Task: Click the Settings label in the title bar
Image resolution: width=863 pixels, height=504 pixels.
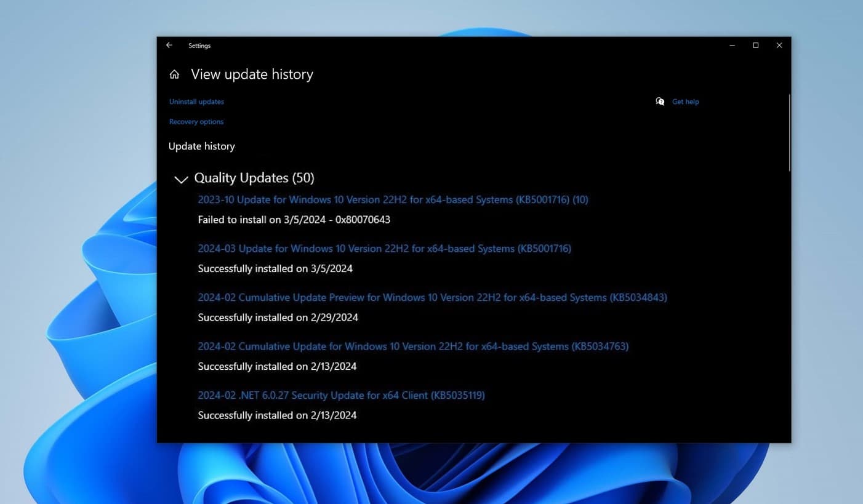Action: 199,45
